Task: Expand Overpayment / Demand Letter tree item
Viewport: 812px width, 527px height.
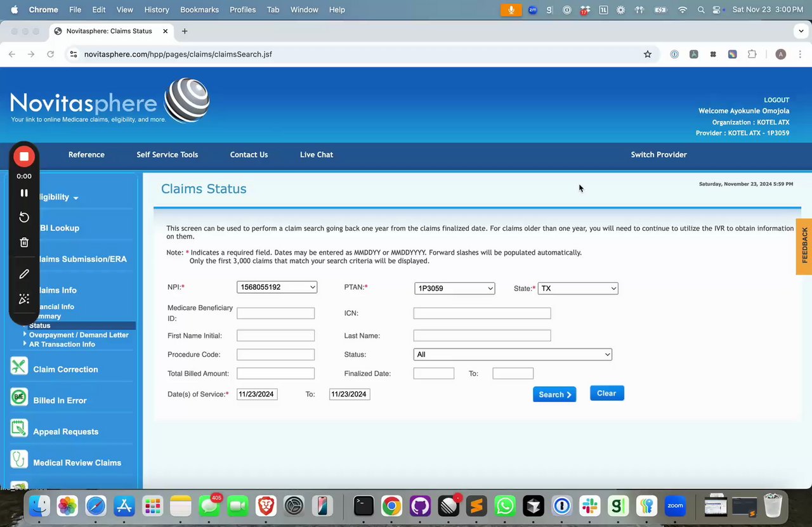Action: point(25,334)
